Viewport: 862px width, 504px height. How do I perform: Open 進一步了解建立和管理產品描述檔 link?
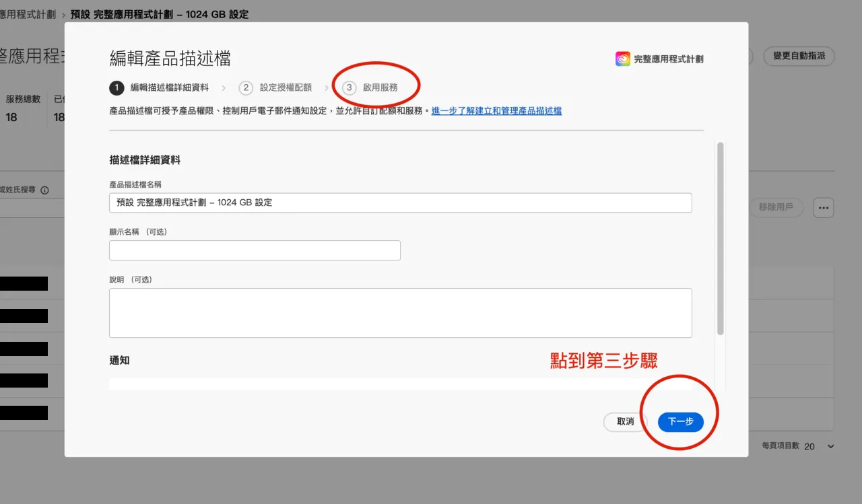(x=497, y=111)
